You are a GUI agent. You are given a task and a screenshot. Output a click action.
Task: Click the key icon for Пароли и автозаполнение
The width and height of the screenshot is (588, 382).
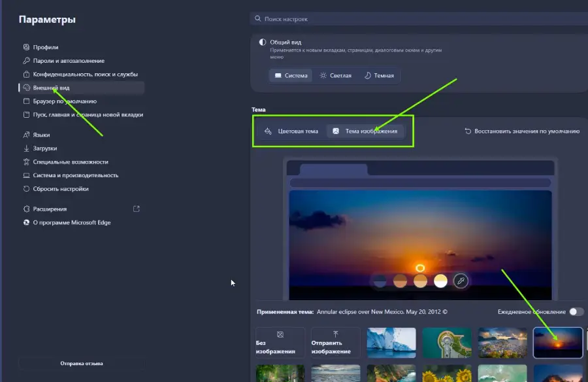[26, 60]
